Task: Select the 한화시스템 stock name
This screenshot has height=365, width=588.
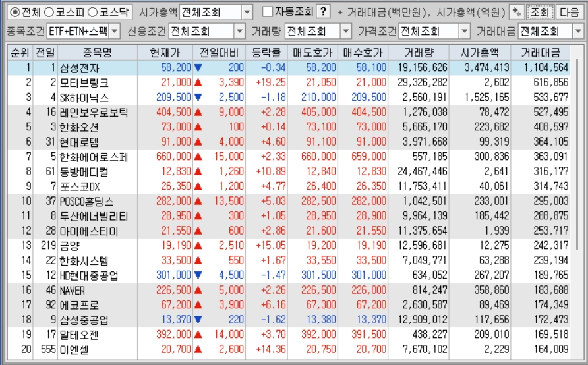Action: point(84,260)
